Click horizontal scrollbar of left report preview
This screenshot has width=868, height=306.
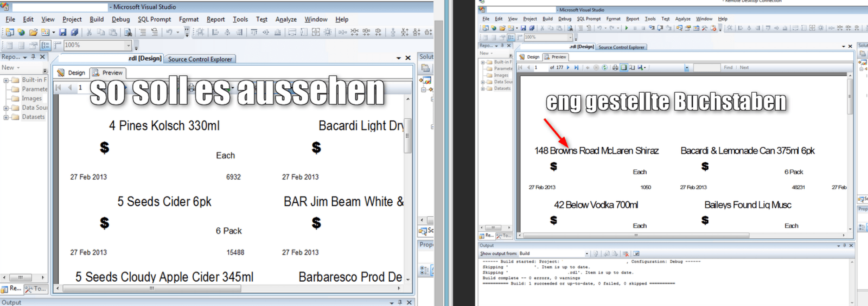pos(152,289)
